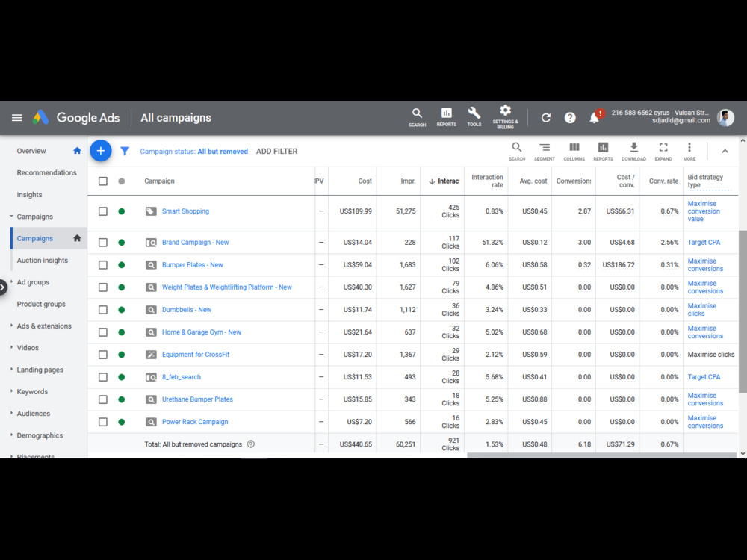
Task: Click the Overview home icon
Action: [x=77, y=151]
